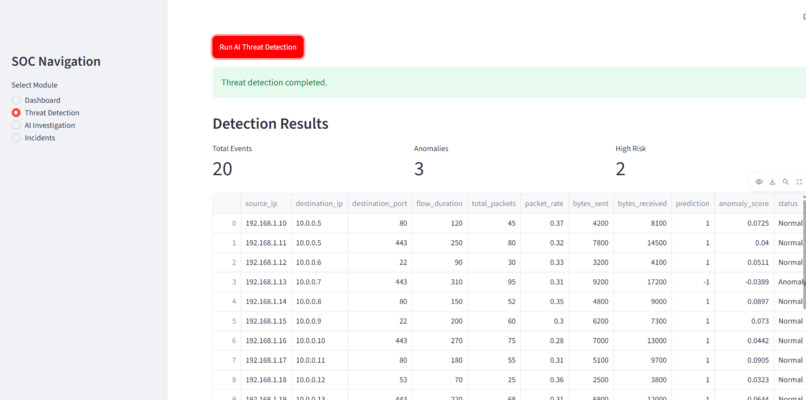Sort by destination_ip column header
This screenshot has width=806, height=400.
319,204
